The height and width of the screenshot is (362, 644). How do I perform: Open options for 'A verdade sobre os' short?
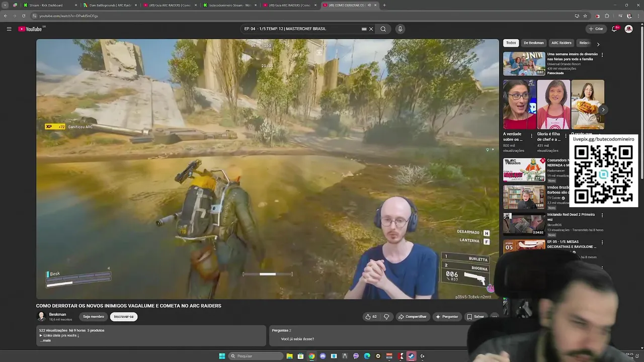(531, 136)
